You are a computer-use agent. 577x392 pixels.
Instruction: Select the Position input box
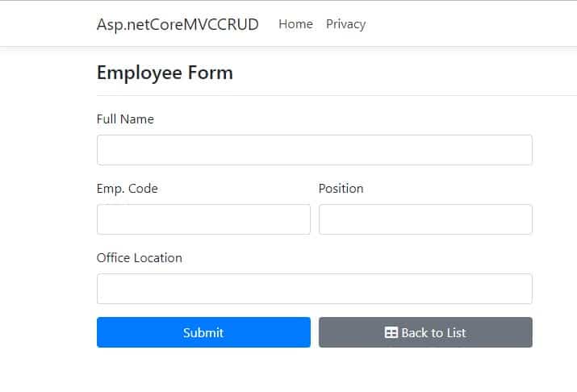pos(425,219)
